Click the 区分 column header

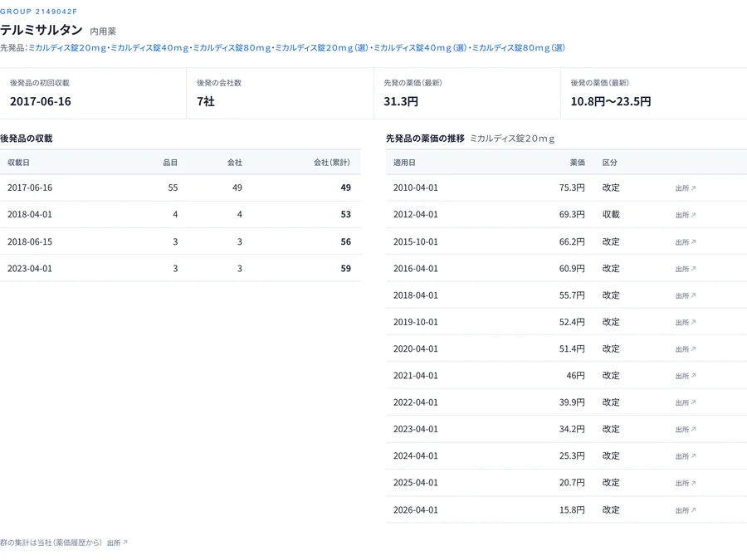(x=610, y=163)
